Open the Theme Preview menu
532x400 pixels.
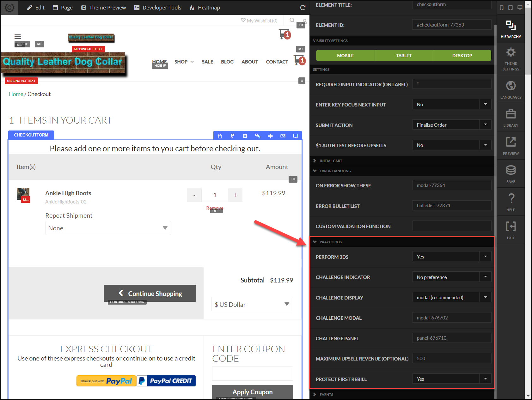click(104, 8)
